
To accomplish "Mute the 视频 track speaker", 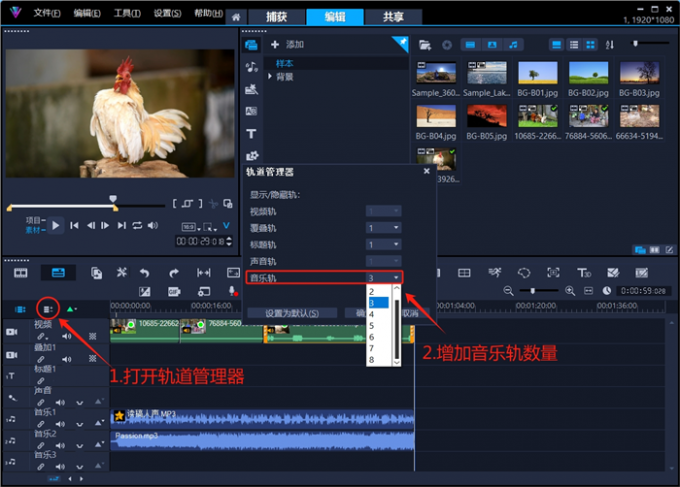I will tap(66, 336).
